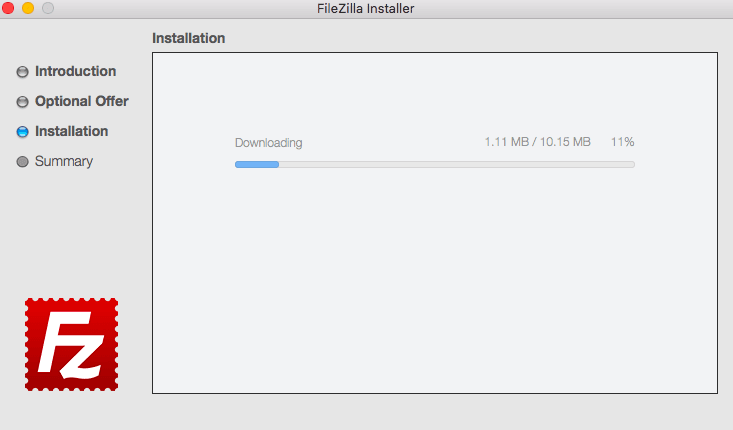Select the Optional Offer step label
This screenshot has width=733, height=430.
click(x=81, y=102)
